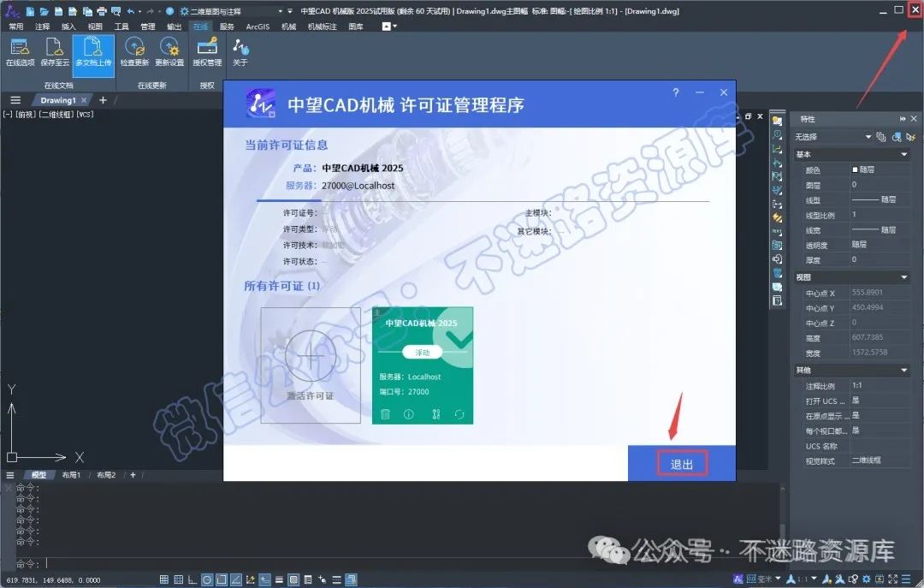Screen dimensions: 924x588
Task: Click the printer icon in the quick access bar
Action: click(101, 11)
